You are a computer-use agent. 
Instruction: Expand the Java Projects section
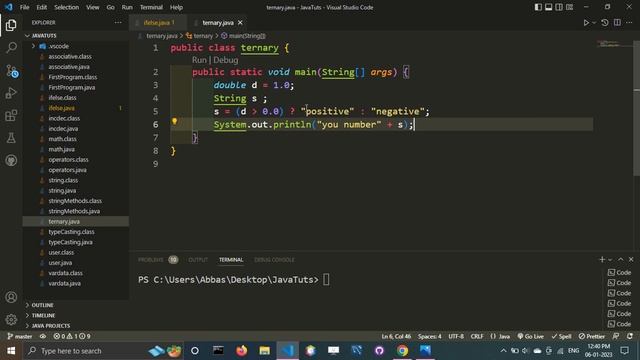point(51,325)
